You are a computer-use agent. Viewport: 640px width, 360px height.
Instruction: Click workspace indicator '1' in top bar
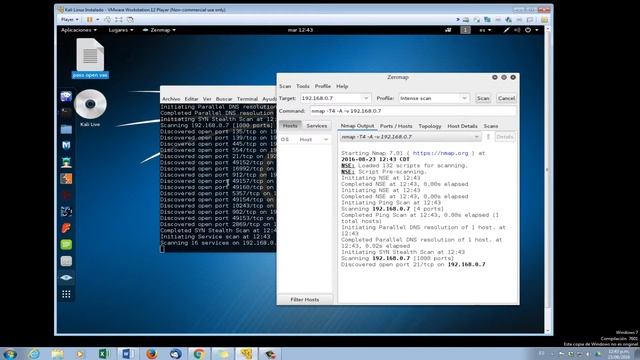(x=465, y=30)
